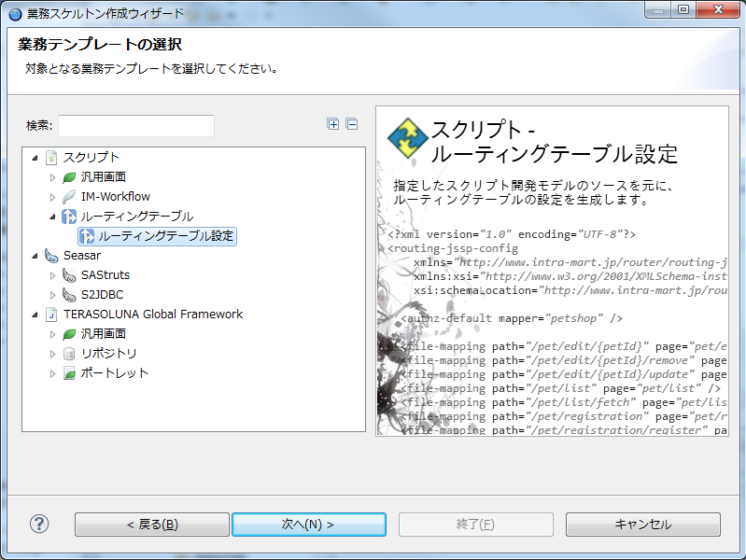The width and height of the screenshot is (746, 560).
Task: Expand the SAStruts node
Action: pyautogui.click(x=53, y=275)
